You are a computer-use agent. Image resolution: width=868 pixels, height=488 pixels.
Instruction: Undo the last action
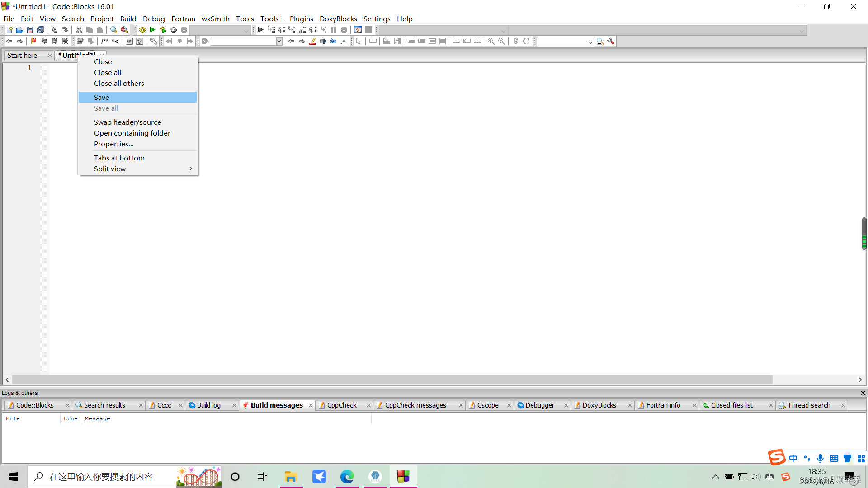point(55,30)
